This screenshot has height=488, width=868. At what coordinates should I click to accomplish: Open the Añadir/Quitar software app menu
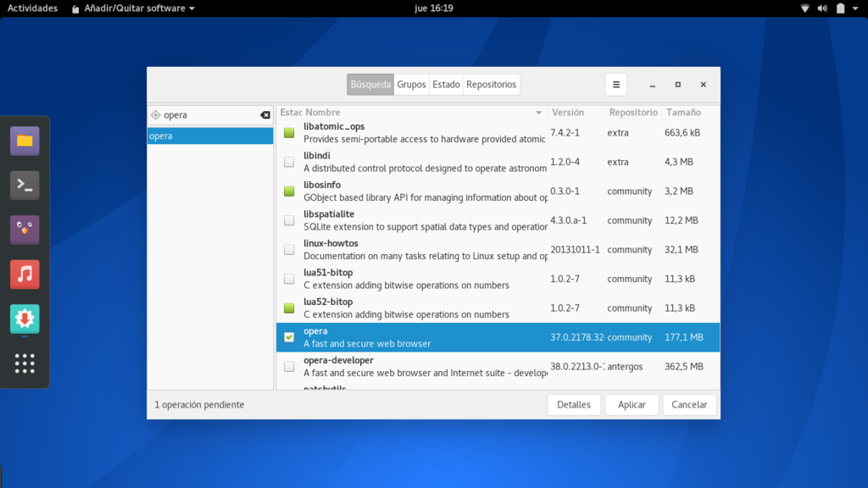tap(133, 8)
